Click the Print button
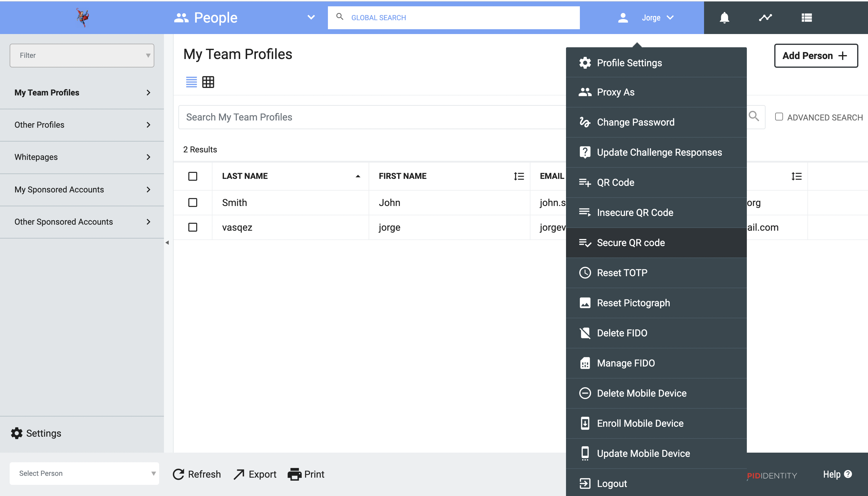Screen dimensions: 868x496 click(306, 474)
